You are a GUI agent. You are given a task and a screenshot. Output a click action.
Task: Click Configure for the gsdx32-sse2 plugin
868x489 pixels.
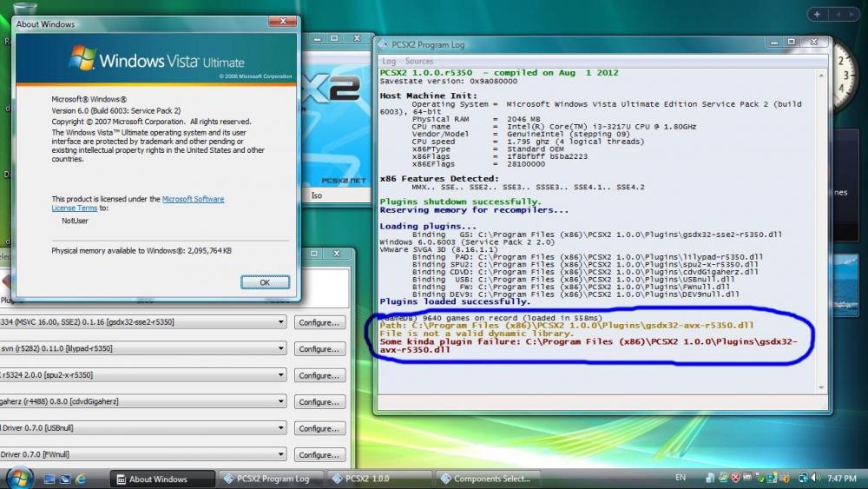tap(319, 322)
